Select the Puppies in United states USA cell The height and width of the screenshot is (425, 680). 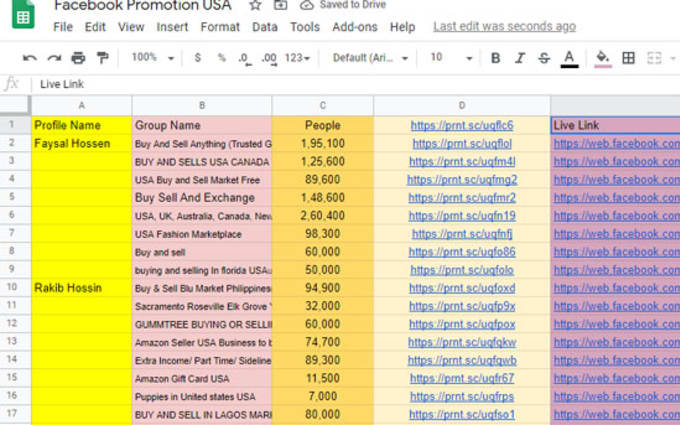(x=202, y=396)
